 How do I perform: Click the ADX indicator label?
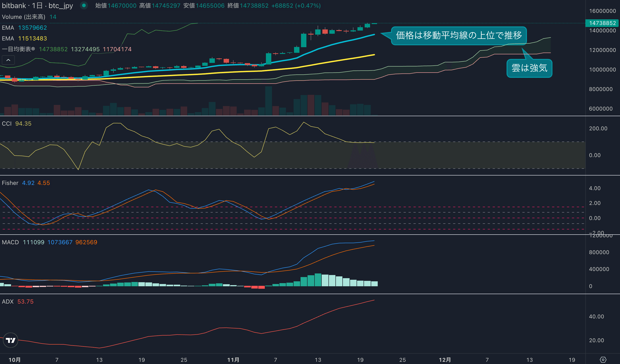pos(8,302)
